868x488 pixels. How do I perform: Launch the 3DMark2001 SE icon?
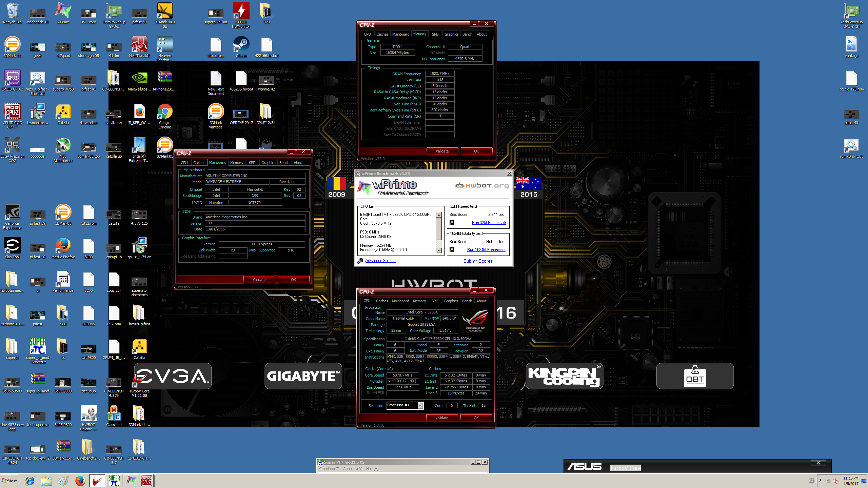pos(165,16)
